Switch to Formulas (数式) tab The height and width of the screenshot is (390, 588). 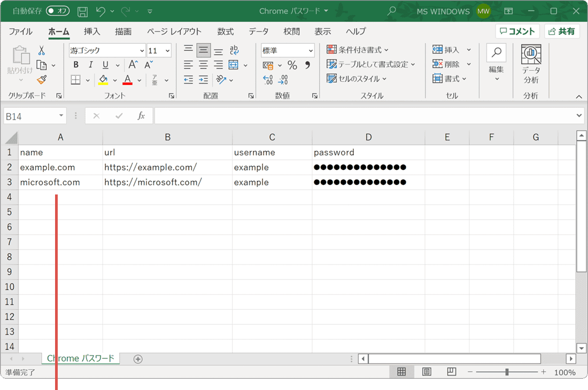(226, 32)
